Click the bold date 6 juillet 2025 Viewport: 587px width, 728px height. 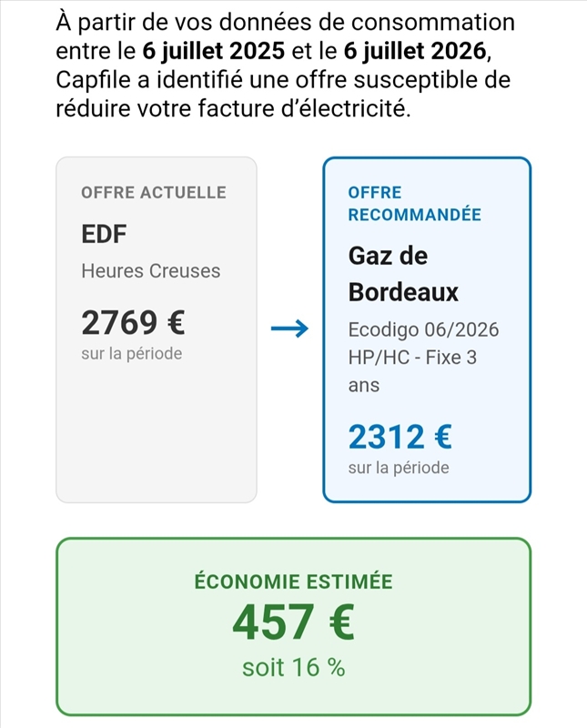(x=214, y=51)
